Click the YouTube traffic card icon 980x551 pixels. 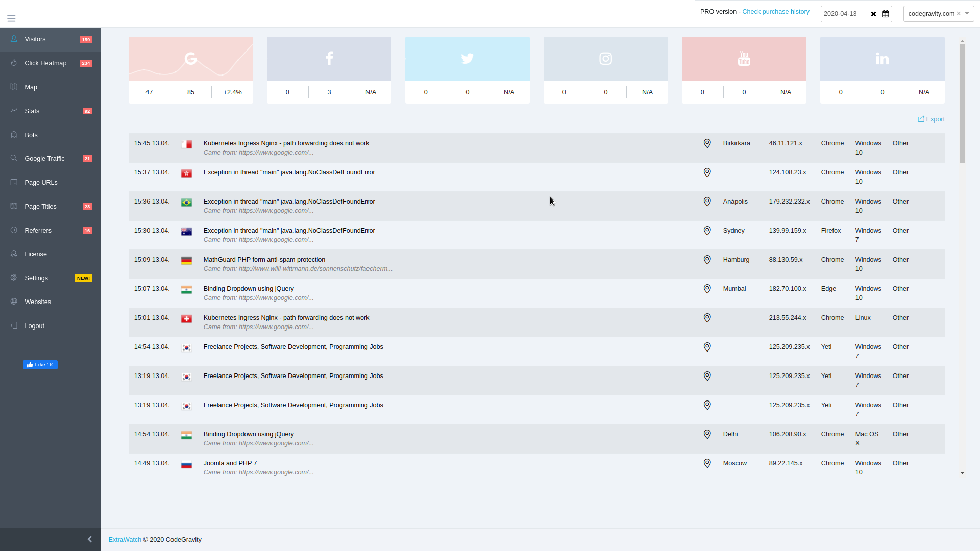coord(744,59)
